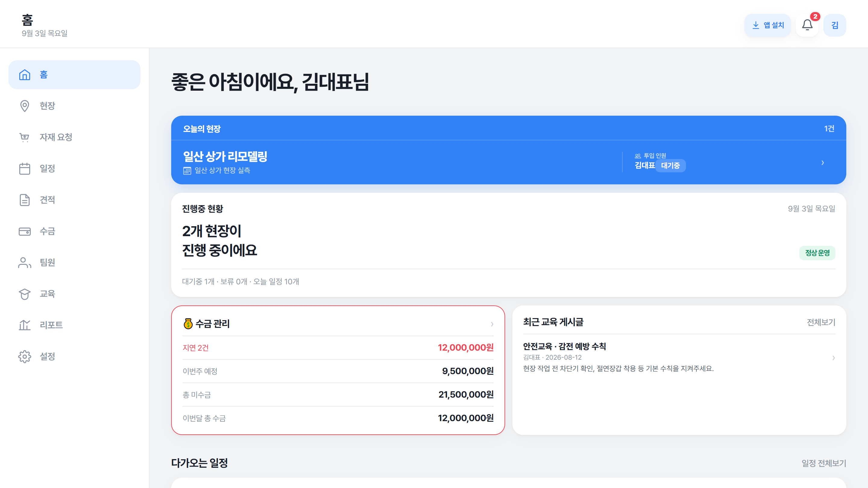Image resolution: width=868 pixels, height=488 pixels.
Task: Open 안전교육 · 감전 예방 수칙 post title
Action: click(565, 346)
